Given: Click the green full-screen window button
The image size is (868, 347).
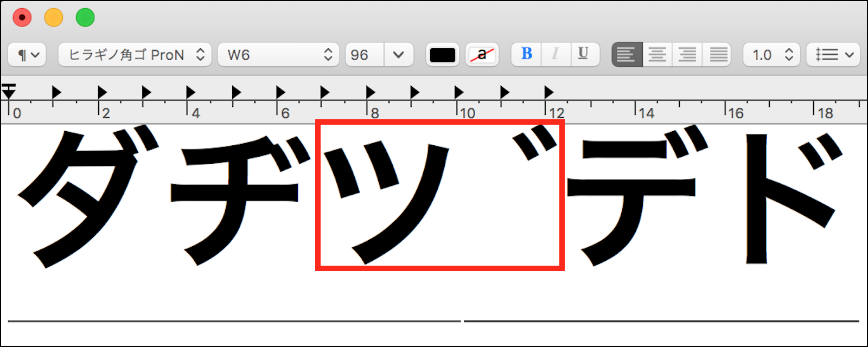Looking at the screenshot, I should (x=85, y=18).
